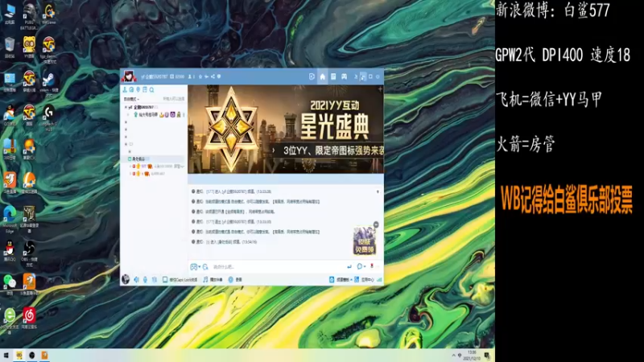Collapse the top channel tree node
Viewport: 644px width, 362px height.
pyautogui.click(x=126, y=107)
